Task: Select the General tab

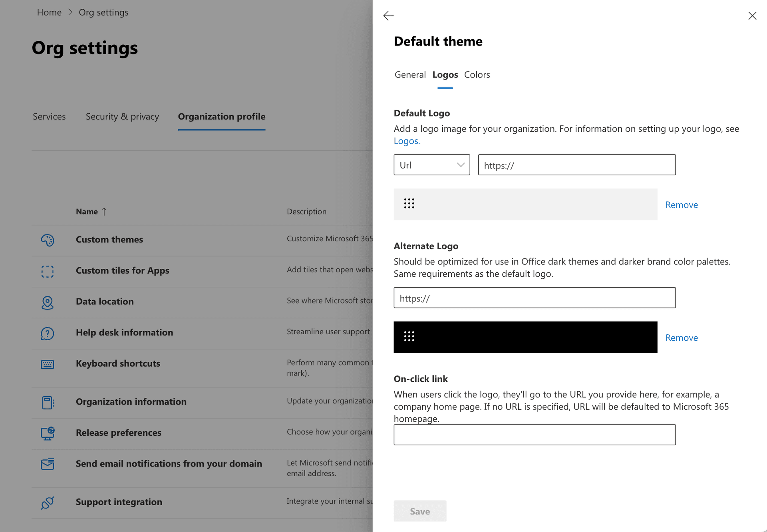Action: 410,75
